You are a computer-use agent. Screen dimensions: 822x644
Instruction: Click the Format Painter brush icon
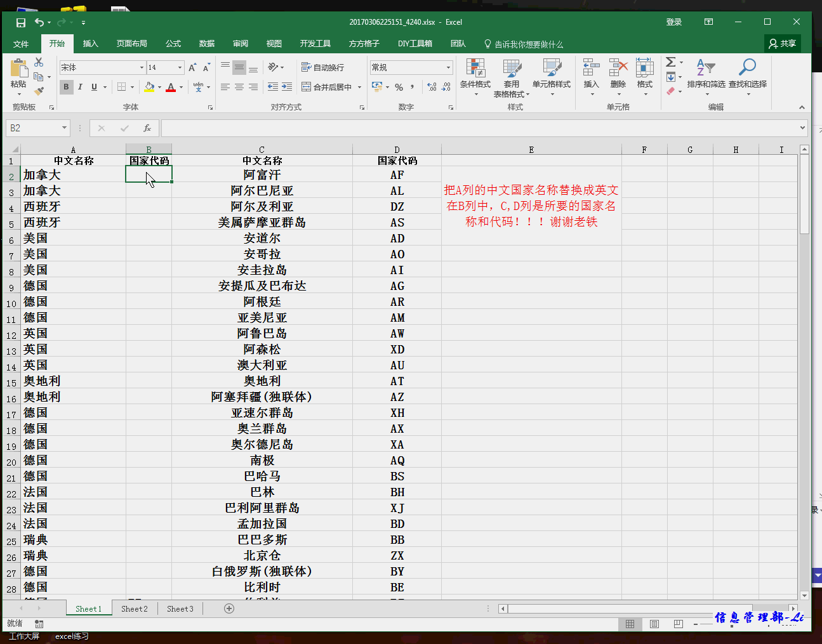point(39,91)
